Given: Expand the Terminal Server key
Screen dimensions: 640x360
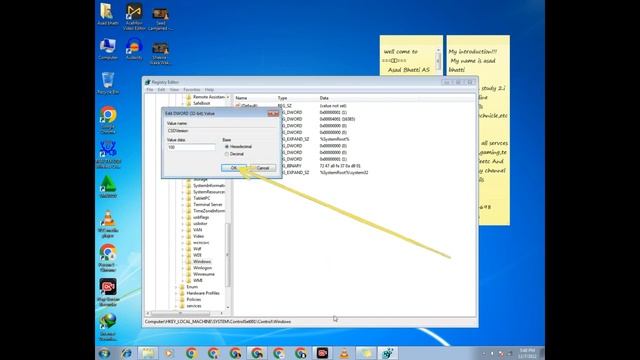Looking at the screenshot, I should click(183, 204).
